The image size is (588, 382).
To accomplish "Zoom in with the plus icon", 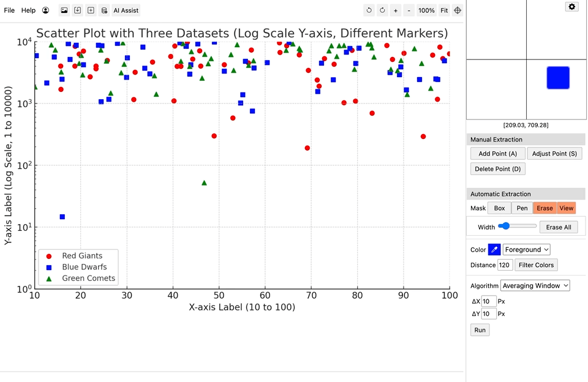I will coord(395,10).
